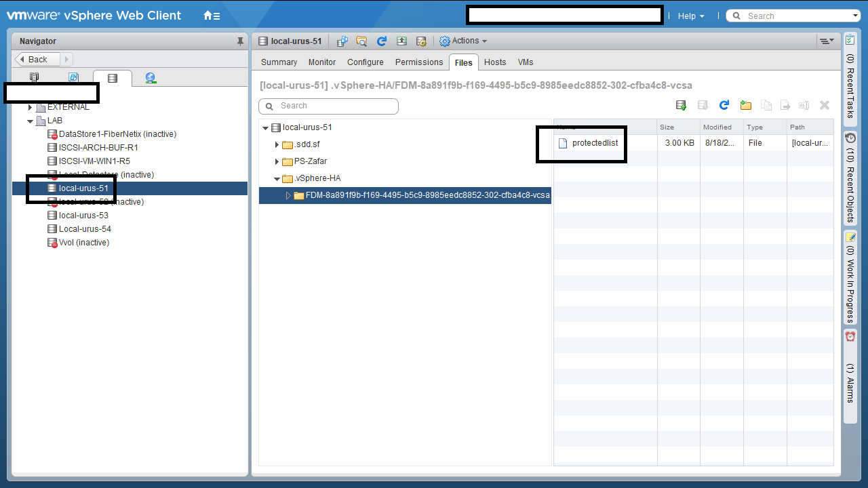
Task: Expand the FDM-8a891f9b folder arrow
Action: point(288,195)
